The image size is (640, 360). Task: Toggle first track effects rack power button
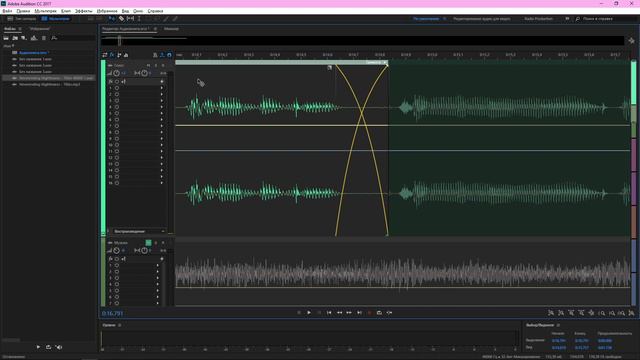point(117,82)
